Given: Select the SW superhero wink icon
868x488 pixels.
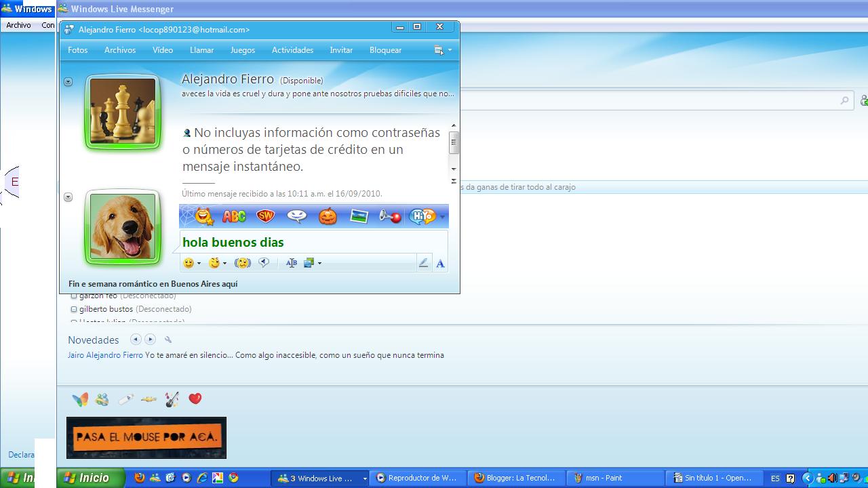Looking at the screenshot, I should click(264, 216).
